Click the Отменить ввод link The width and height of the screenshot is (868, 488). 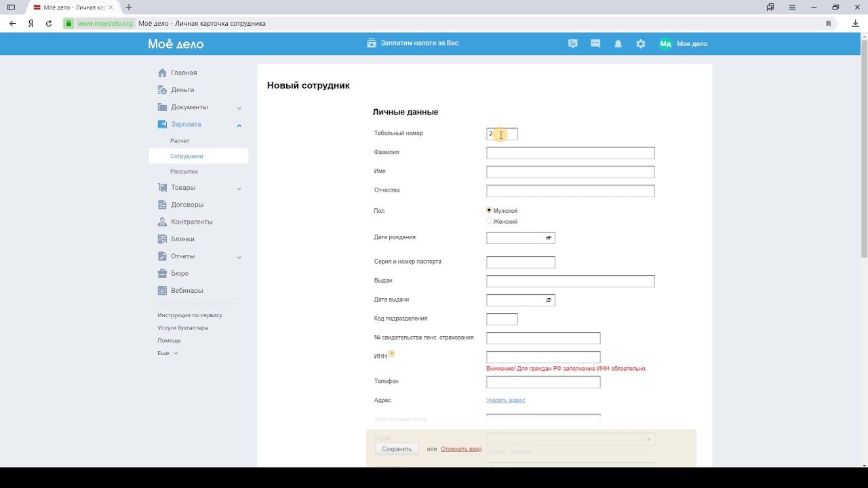(461, 449)
